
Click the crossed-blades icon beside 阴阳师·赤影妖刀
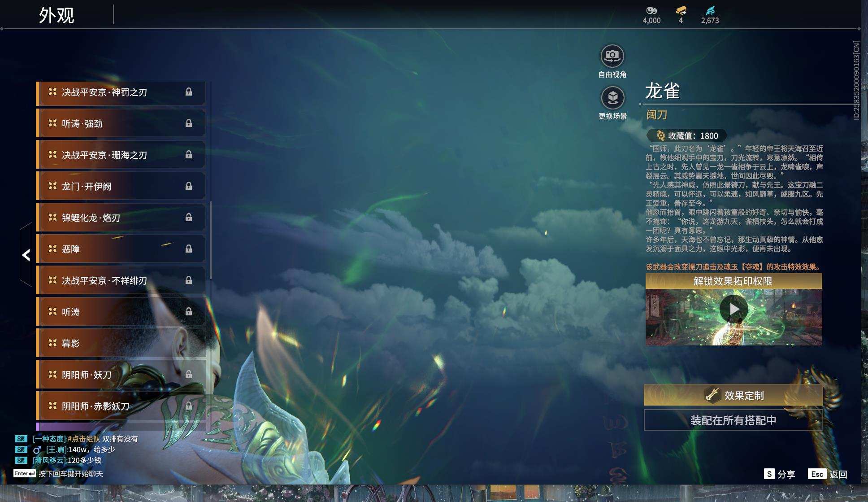click(52, 406)
